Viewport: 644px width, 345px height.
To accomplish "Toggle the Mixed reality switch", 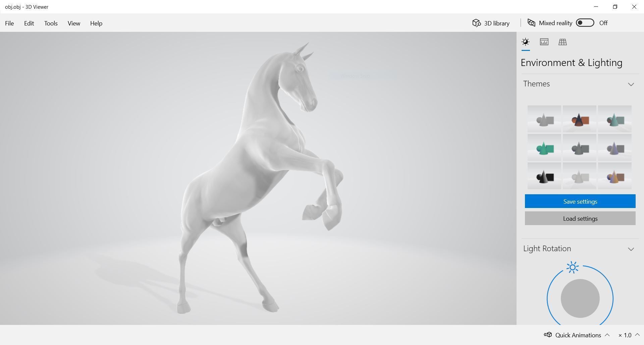I will [x=585, y=23].
